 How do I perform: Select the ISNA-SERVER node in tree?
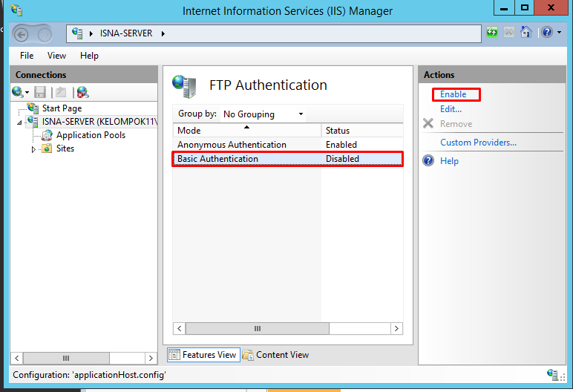[x=99, y=122]
